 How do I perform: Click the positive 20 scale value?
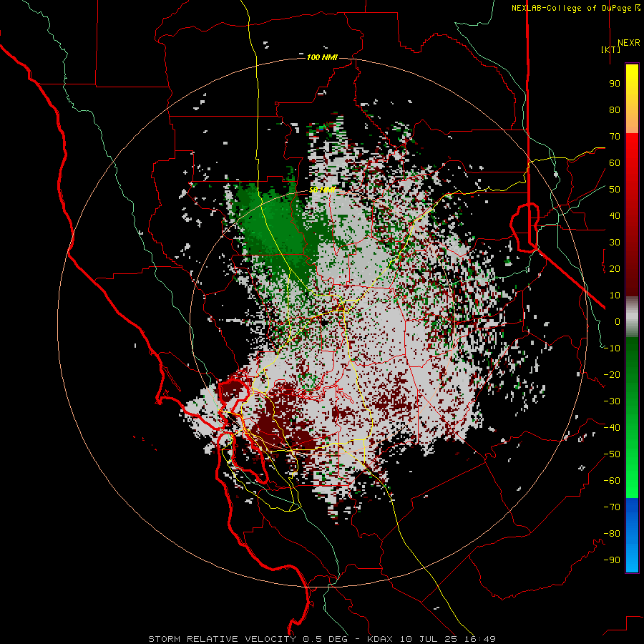pyautogui.click(x=615, y=268)
